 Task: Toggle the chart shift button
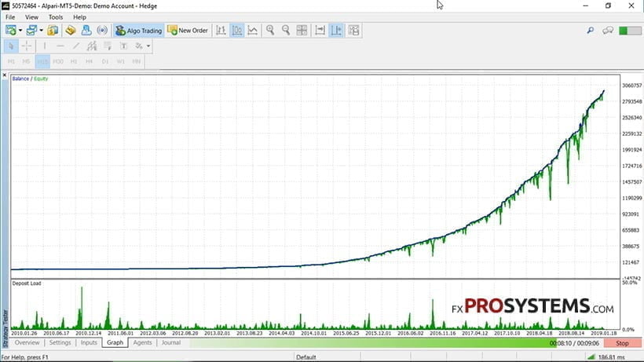coord(336,31)
